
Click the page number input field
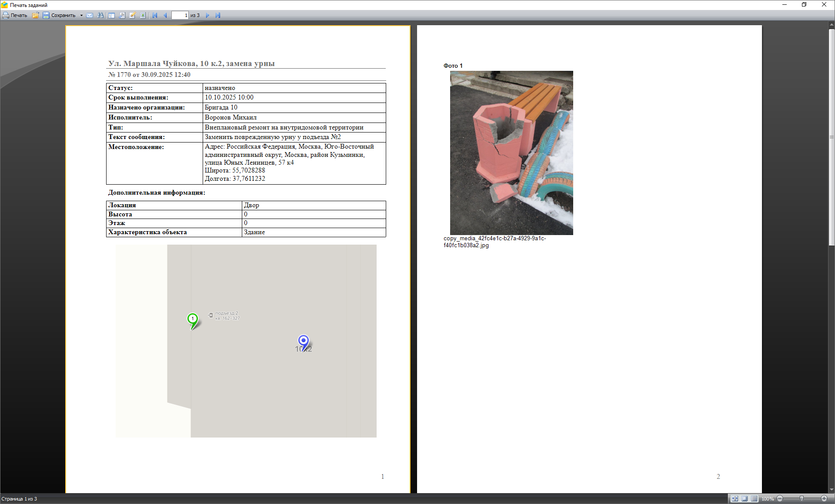tap(180, 15)
